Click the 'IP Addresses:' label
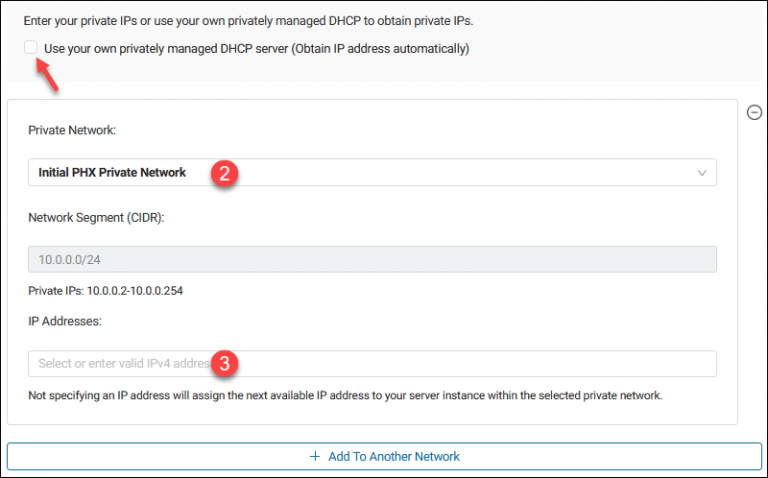This screenshot has width=768, height=478. (x=65, y=321)
